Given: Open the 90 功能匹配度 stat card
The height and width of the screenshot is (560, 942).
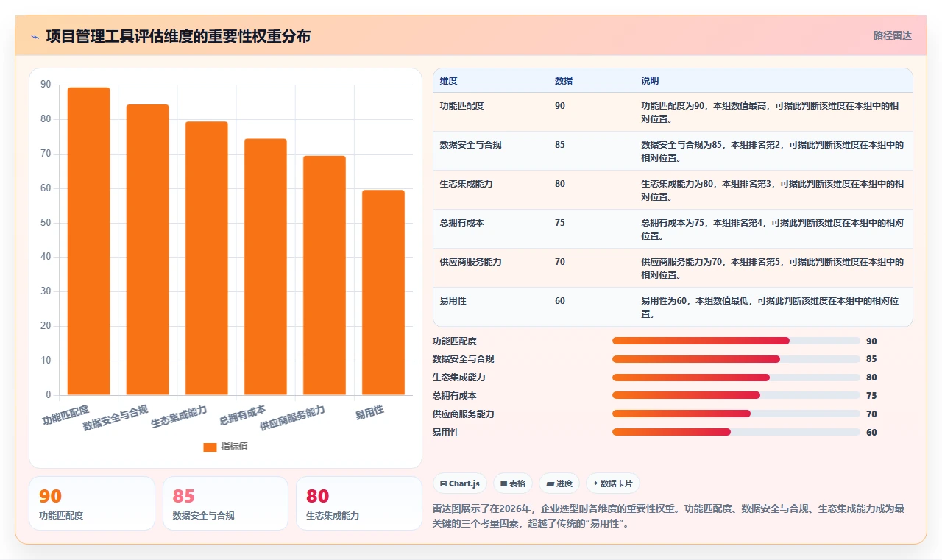Looking at the screenshot, I should [x=92, y=503].
